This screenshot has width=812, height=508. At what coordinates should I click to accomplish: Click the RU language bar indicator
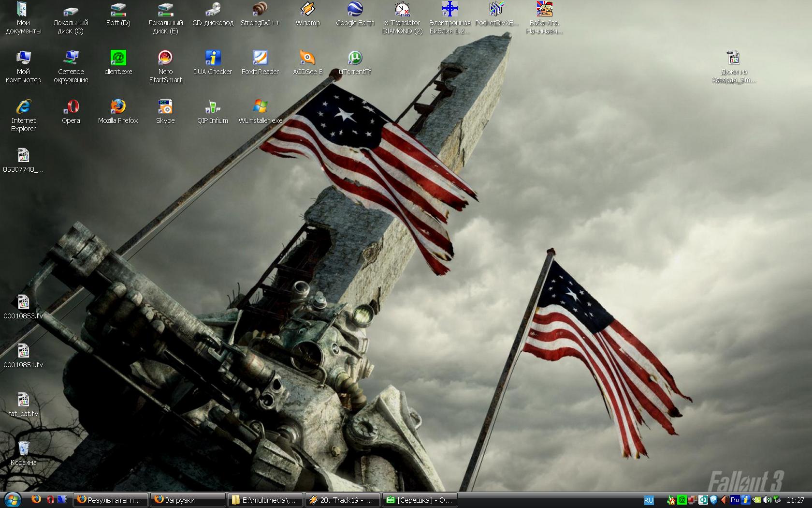649,500
